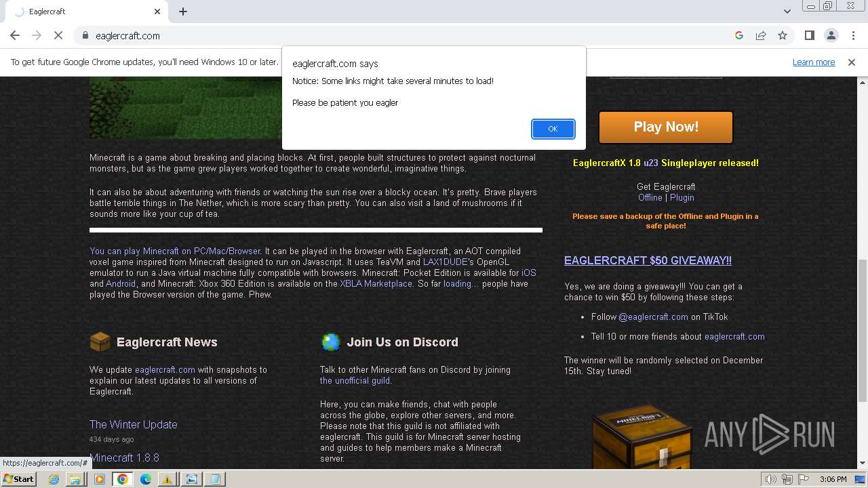Image resolution: width=868 pixels, height=488 pixels.
Task: Click the volume speaker tray icon
Action: (x=771, y=479)
